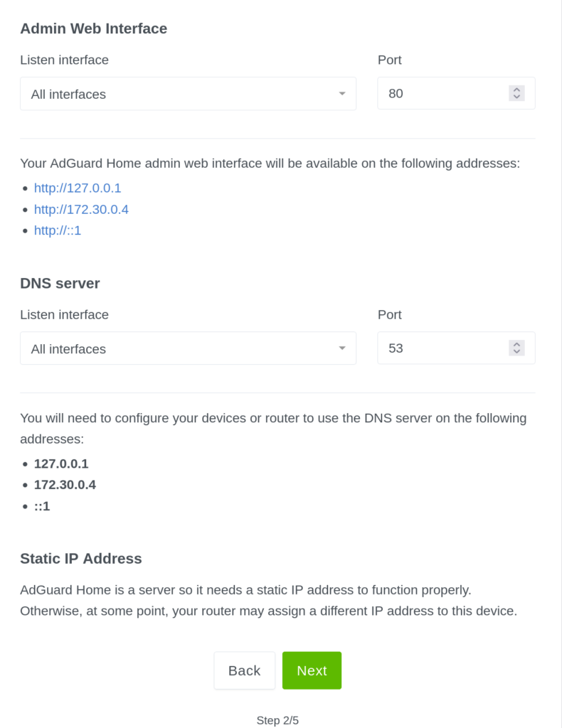Click the caret arrow in the DNS listen interface select
The image size is (562, 728).
coord(342,348)
